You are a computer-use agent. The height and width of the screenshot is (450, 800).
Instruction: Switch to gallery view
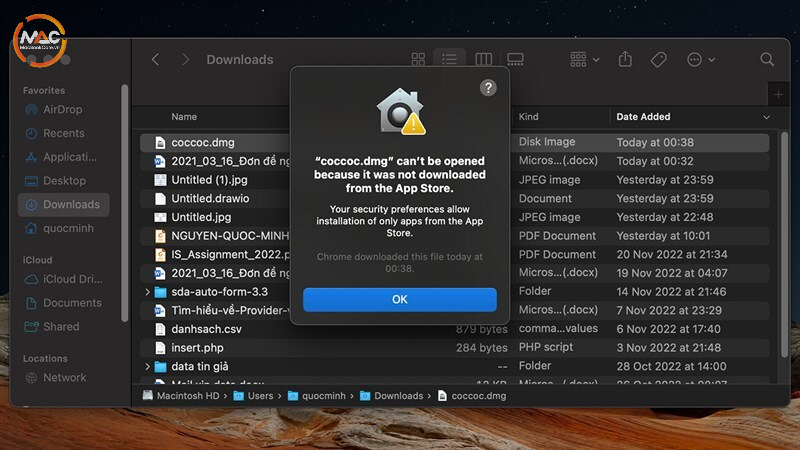[x=515, y=60]
